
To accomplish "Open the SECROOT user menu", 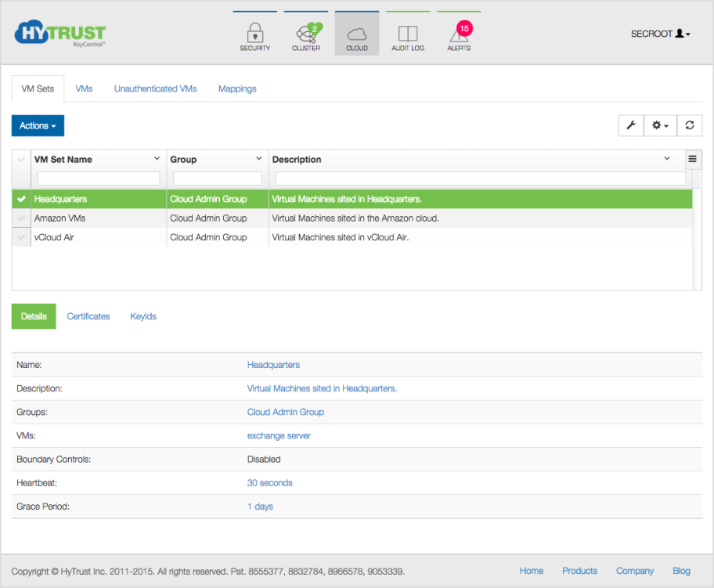I will pos(660,34).
